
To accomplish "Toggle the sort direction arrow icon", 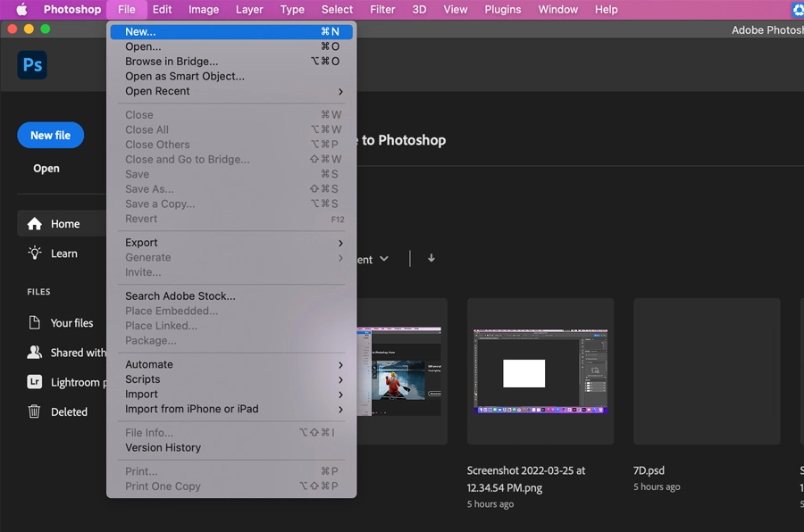I will [x=431, y=258].
